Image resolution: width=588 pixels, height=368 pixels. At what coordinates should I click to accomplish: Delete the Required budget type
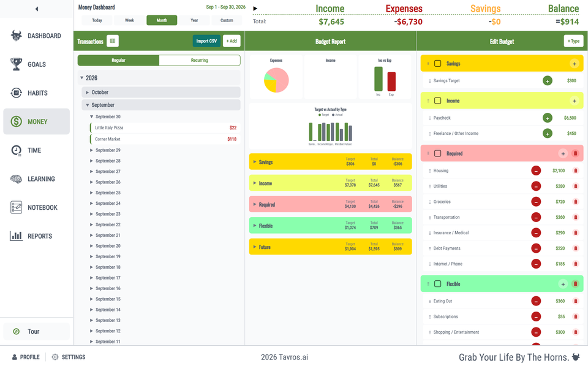(575, 153)
